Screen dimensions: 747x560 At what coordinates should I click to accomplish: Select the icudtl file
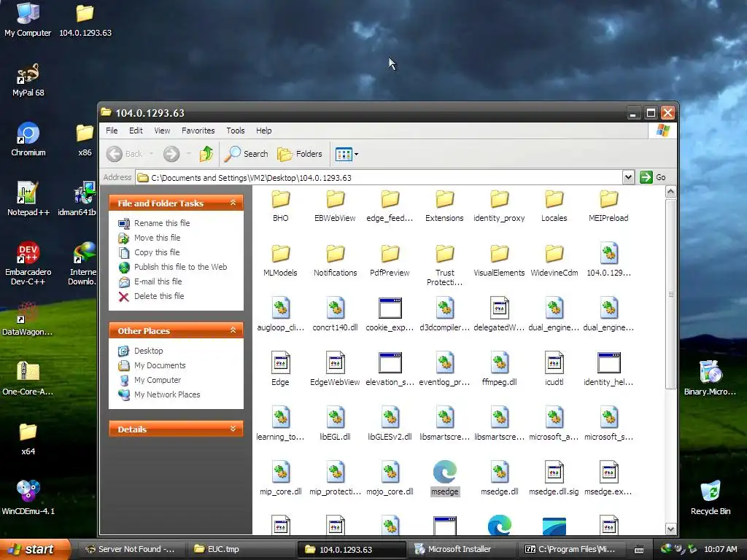(554, 370)
